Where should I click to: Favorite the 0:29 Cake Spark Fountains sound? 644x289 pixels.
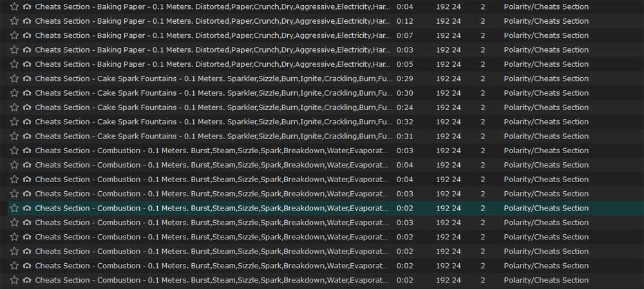pos(14,79)
